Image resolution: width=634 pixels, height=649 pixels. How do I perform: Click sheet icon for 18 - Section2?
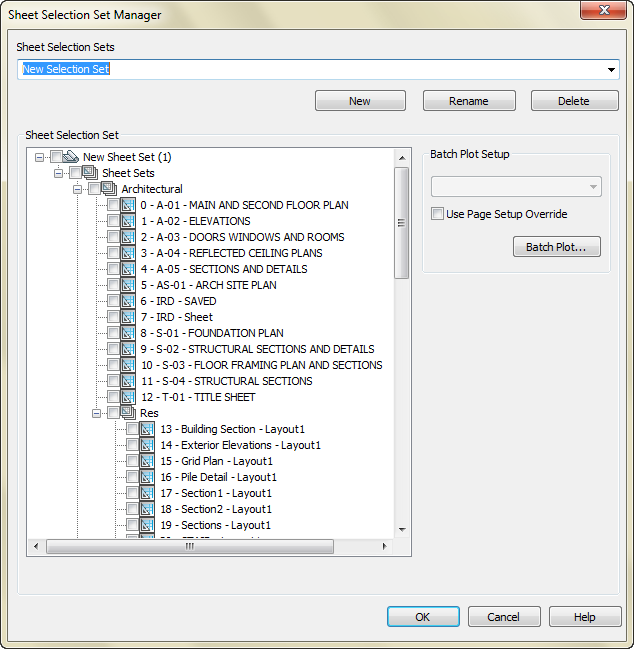[147, 509]
